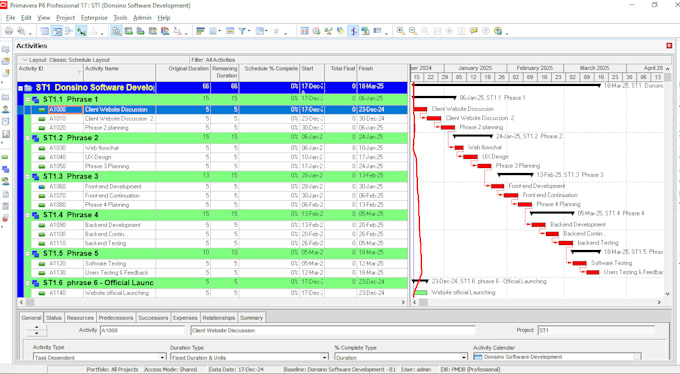Image resolution: width=680 pixels, height=374 pixels.
Task: Open the Enterprise menu
Action: click(x=94, y=18)
